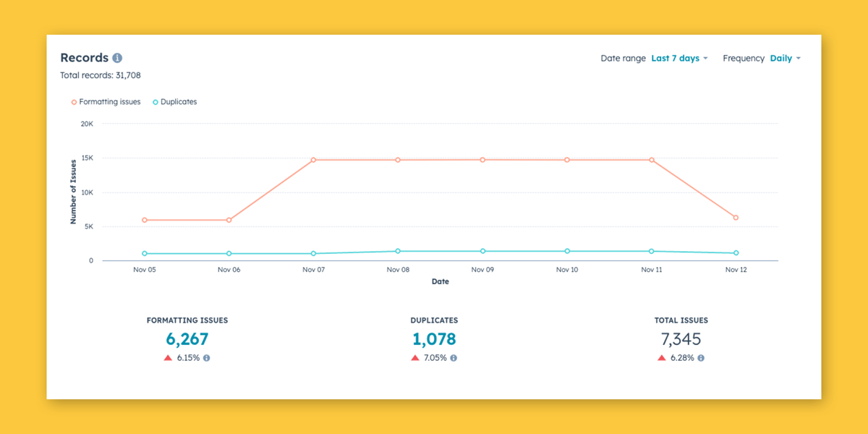Toggle Formatting issues series in legend
Viewport: 868px width, 434px height.
106,102
